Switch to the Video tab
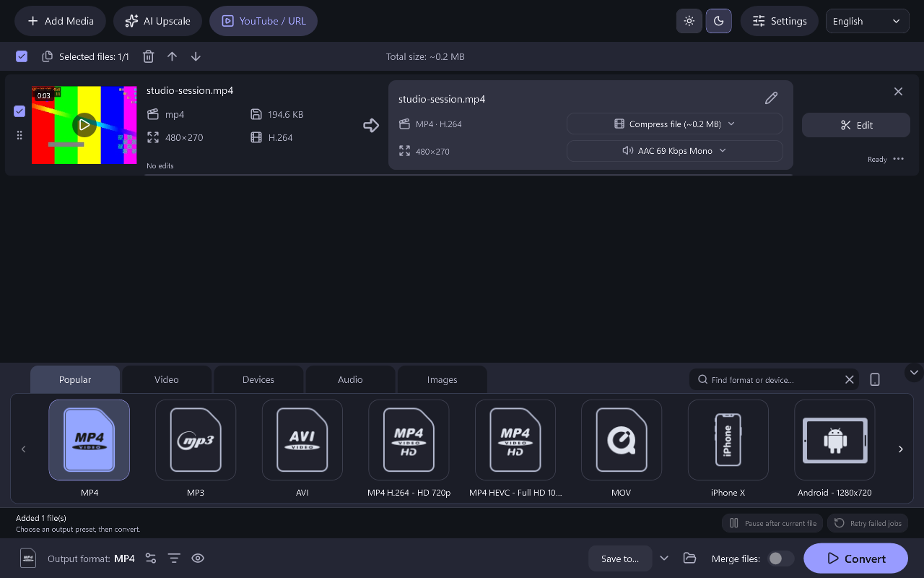The height and width of the screenshot is (578, 924). pos(167,379)
